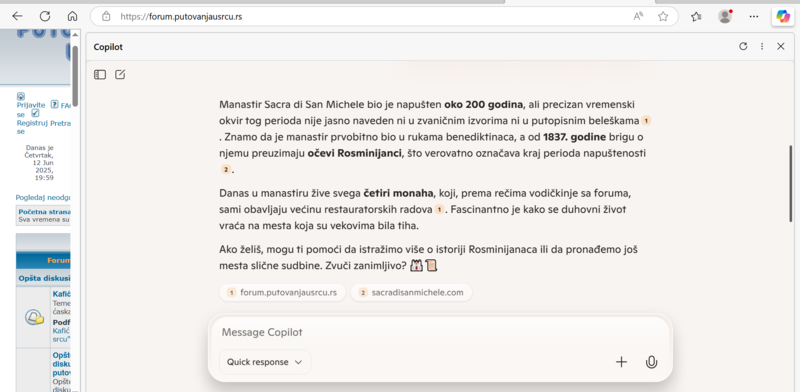The image size is (800, 392).
Task: Click the bold text '1837. godine'
Action: point(574,137)
